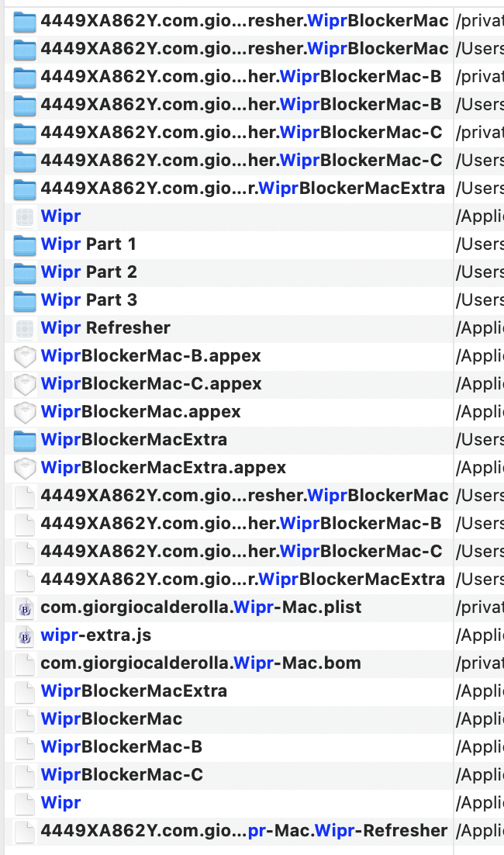Select the folder icon beside Wipr Part 3
Image resolution: width=504 pixels, height=855 pixels.
tap(25, 300)
